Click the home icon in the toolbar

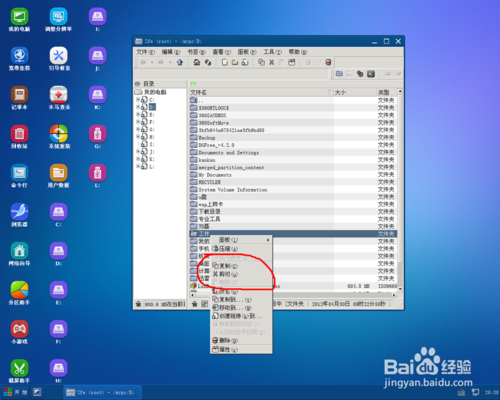(197, 62)
